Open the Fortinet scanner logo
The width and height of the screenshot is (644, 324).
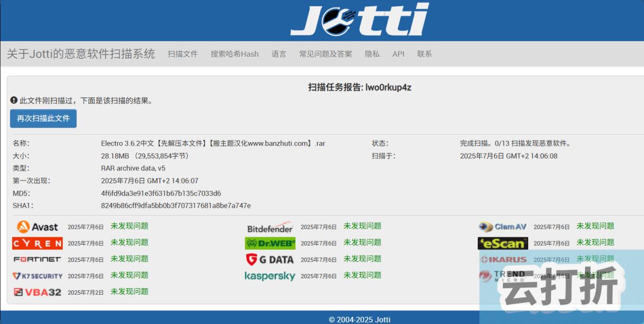tap(37, 259)
